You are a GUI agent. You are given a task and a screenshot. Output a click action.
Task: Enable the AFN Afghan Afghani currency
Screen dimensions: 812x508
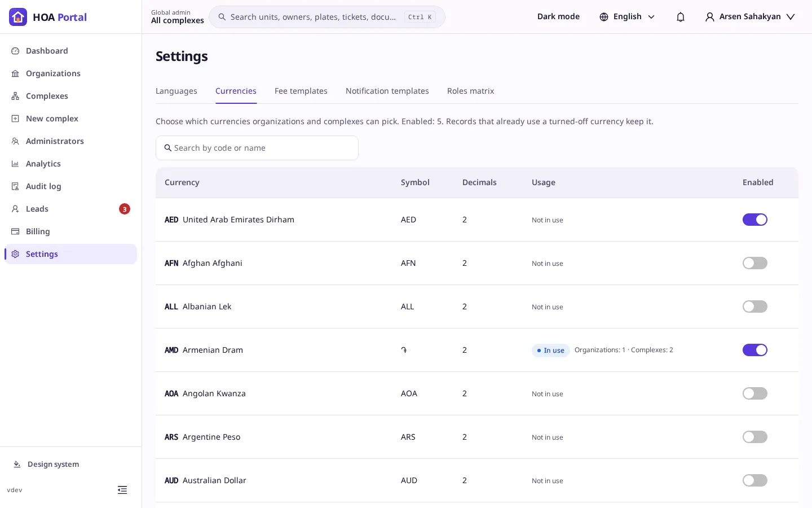click(755, 263)
